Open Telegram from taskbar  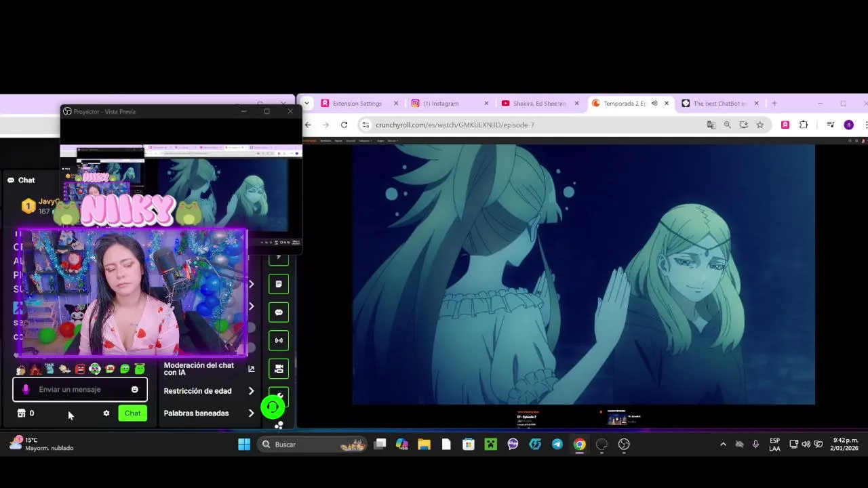coord(557,445)
